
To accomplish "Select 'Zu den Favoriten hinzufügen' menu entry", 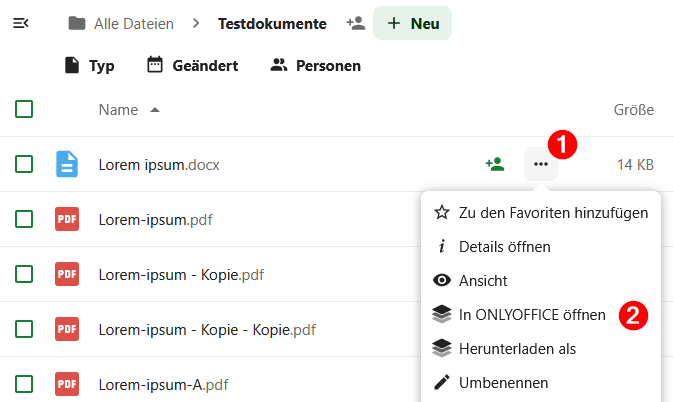I will tap(552, 212).
